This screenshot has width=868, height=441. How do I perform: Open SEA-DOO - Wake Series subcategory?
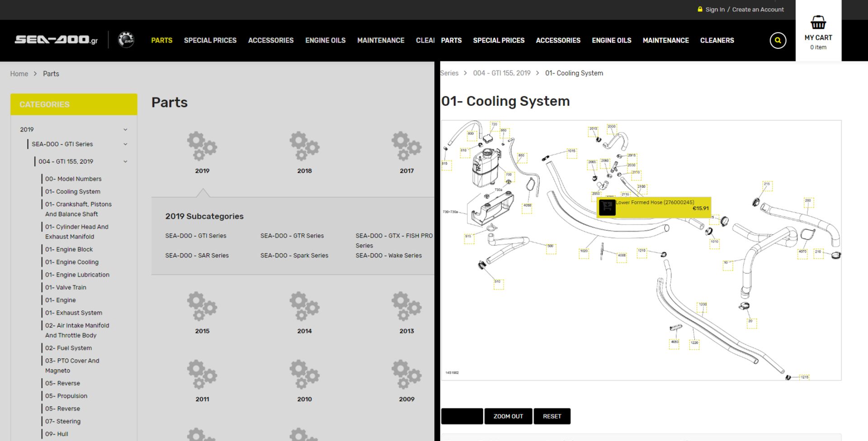pyautogui.click(x=389, y=256)
